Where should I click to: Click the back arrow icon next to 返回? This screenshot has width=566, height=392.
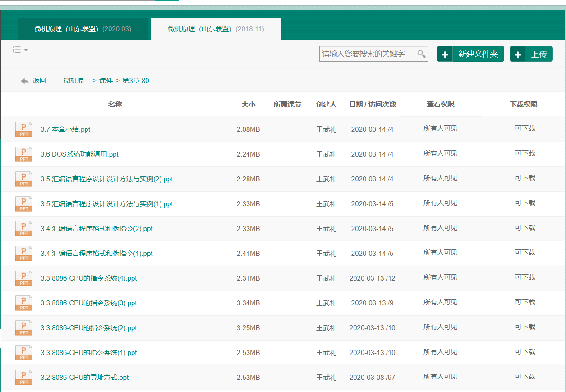click(25, 81)
